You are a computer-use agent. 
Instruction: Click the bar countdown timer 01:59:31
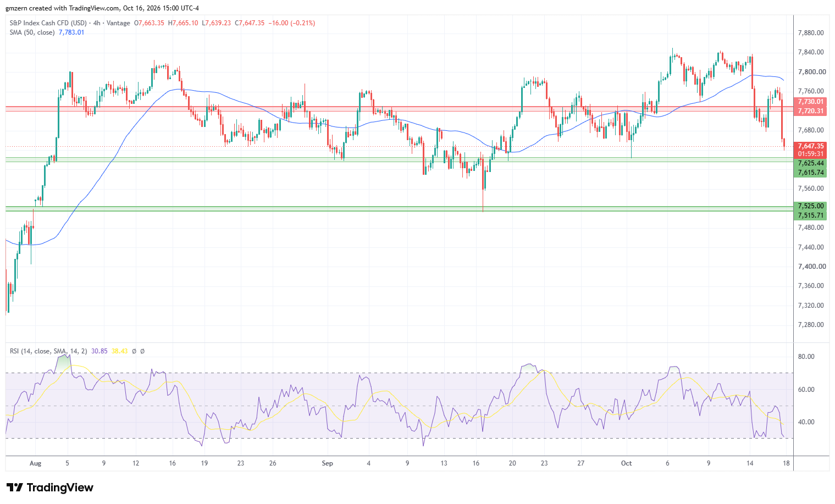(x=811, y=154)
